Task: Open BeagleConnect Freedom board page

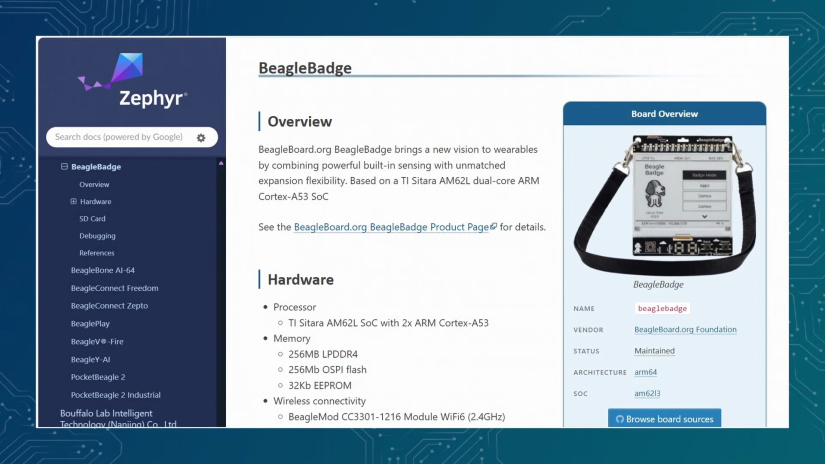Action: [x=114, y=288]
